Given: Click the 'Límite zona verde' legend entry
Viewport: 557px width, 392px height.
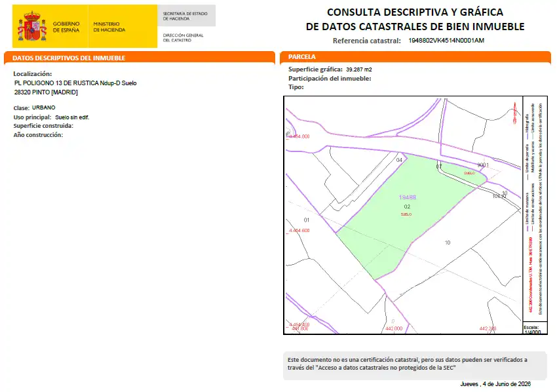Looking at the screenshot, I should pyautogui.click(x=533, y=121).
